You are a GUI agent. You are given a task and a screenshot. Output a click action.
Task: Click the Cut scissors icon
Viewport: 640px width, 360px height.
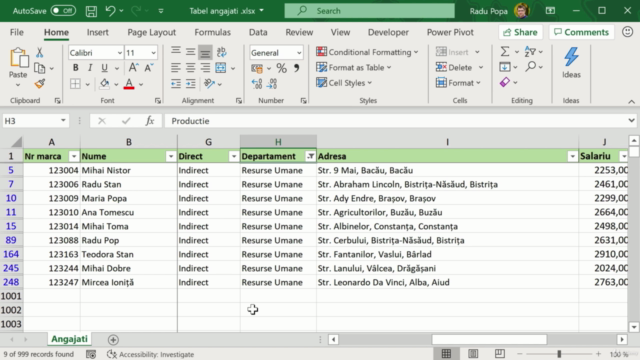tap(40, 52)
